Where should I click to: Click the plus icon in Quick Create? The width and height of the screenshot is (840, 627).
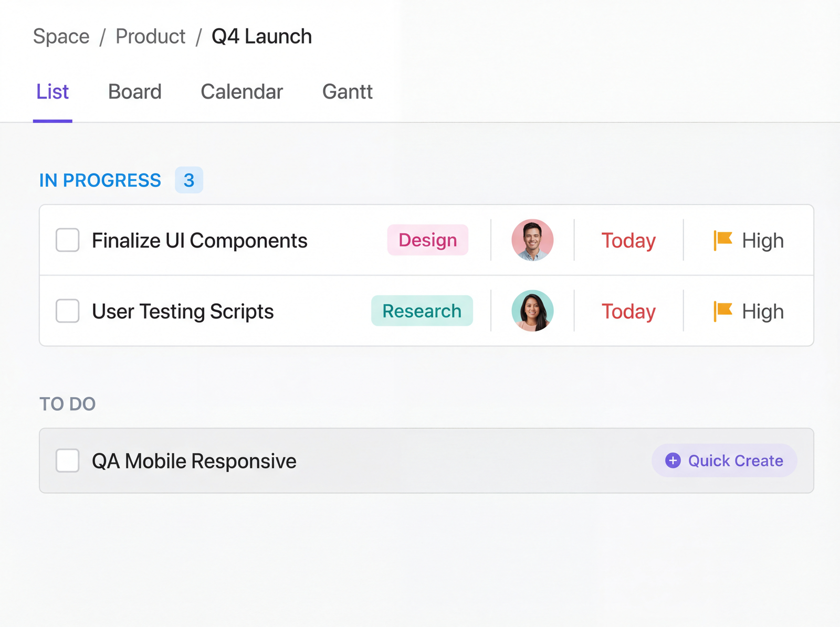673,461
